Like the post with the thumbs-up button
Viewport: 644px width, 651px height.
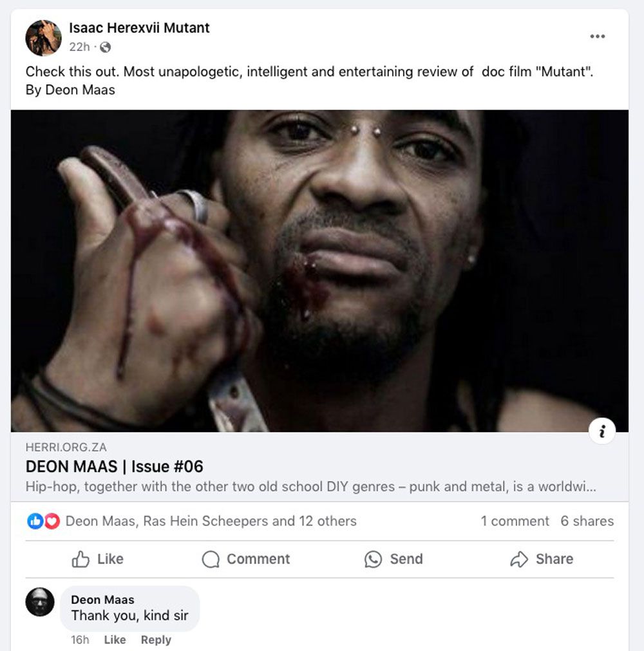click(x=98, y=559)
